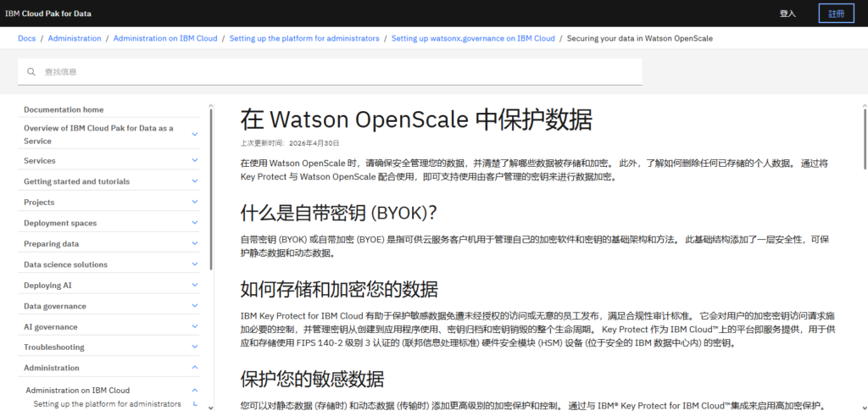Click the 註冊 register button
Viewport: 868px width, 411px height.
(836, 14)
